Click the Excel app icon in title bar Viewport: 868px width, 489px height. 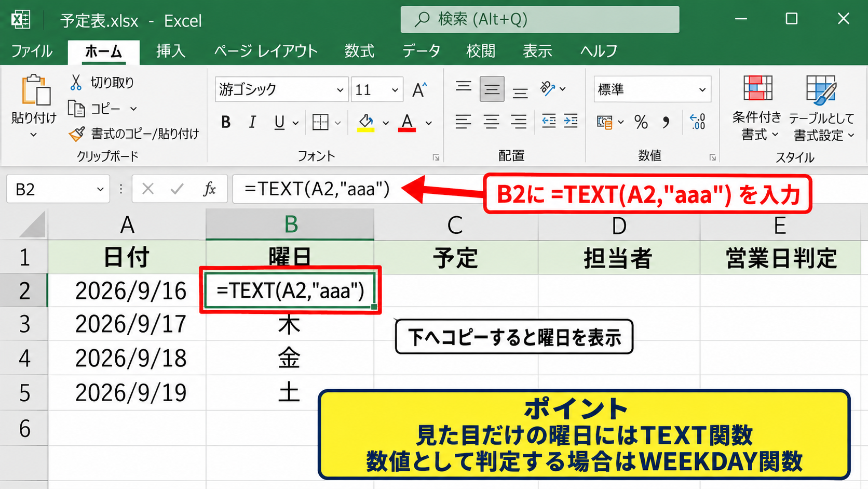coord(21,20)
